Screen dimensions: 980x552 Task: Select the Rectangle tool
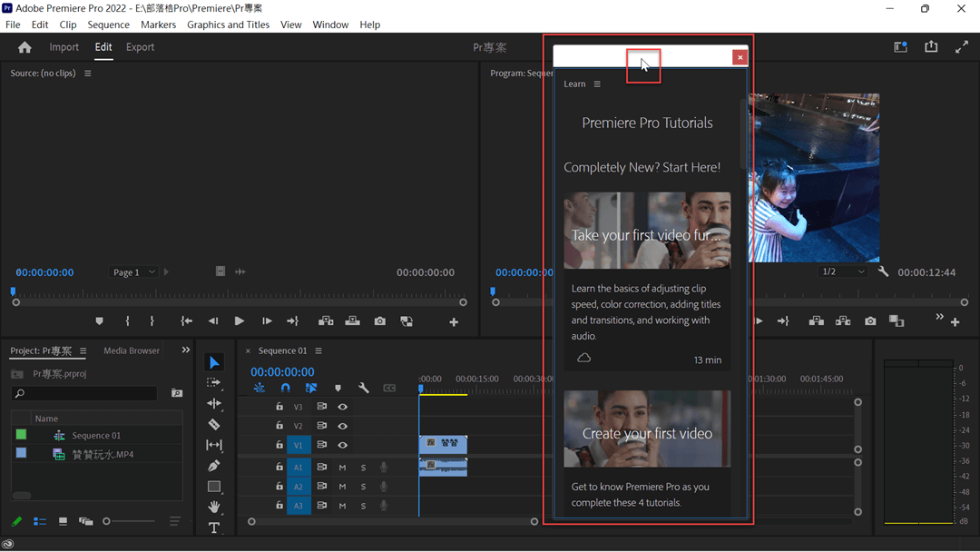point(214,487)
